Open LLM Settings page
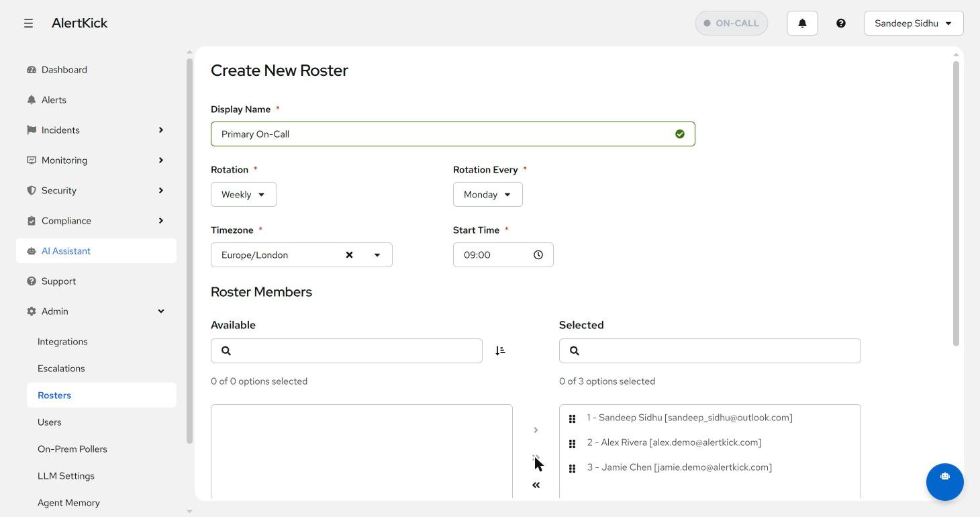The width and height of the screenshot is (980, 517). [x=101, y=476]
